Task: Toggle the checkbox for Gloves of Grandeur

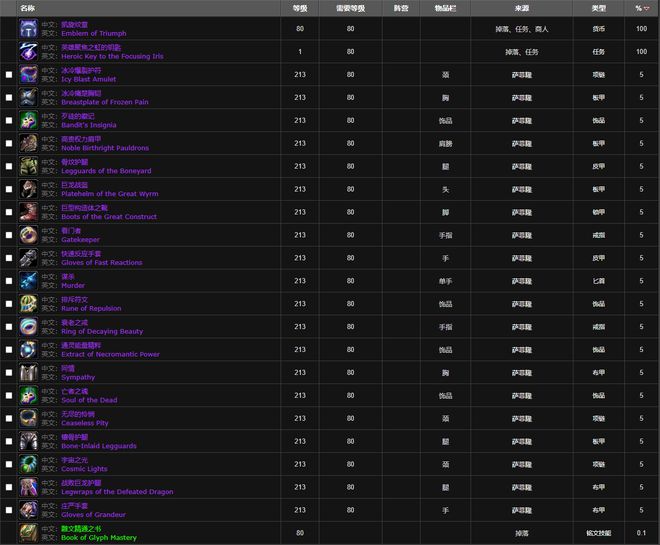Action: coord(9,511)
